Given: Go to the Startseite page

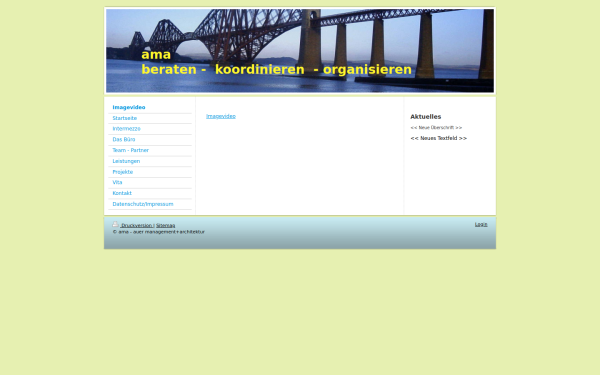Looking at the screenshot, I should point(150,118).
